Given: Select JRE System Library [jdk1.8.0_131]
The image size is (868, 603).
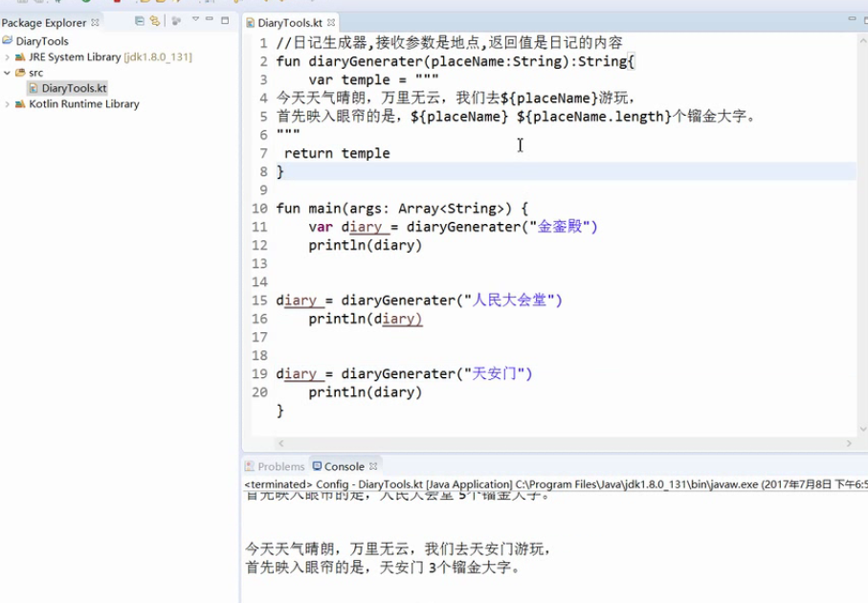Looking at the screenshot, I should [110, 57].
